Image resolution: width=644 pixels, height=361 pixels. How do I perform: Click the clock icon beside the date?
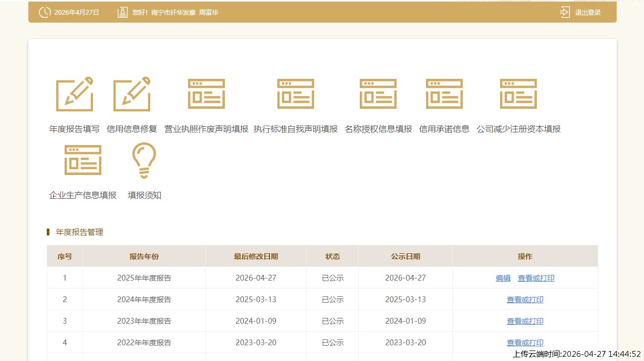coord(45,12)
